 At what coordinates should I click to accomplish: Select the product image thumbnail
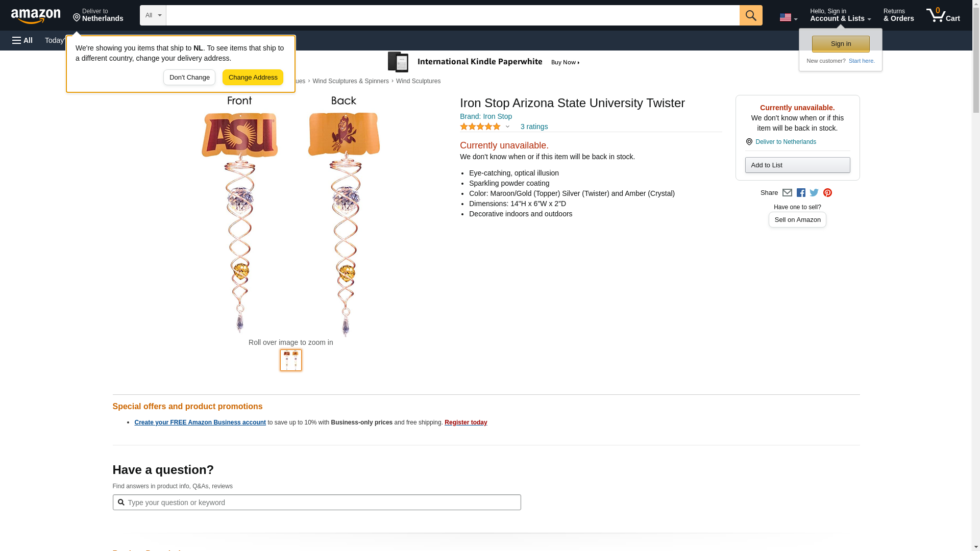click(x=290, y=360)
